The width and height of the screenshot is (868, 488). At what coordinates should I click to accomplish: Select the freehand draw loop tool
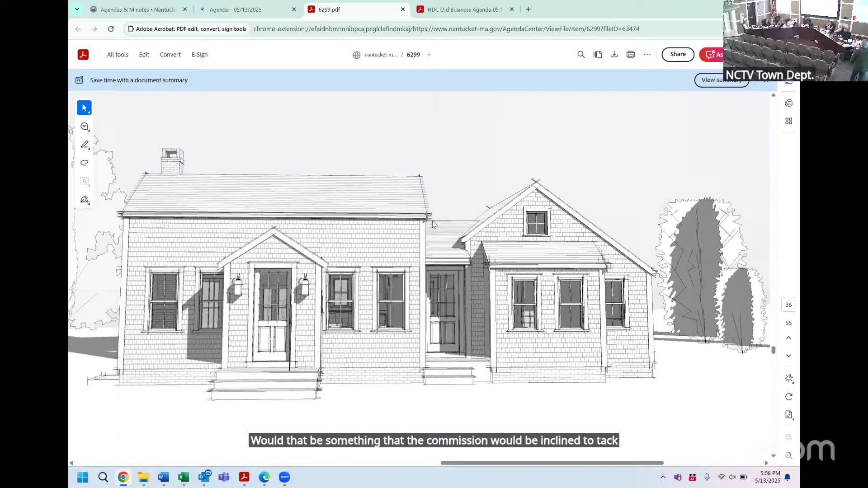(84, 163)
